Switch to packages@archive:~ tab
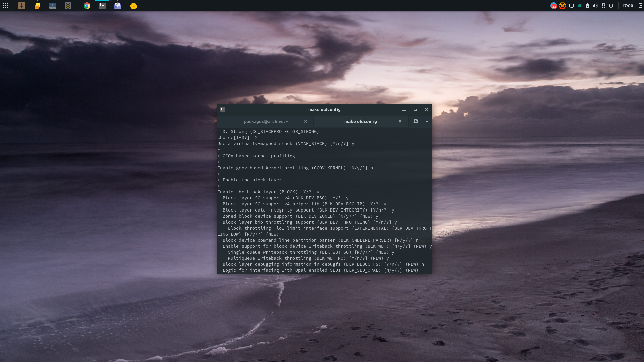The image size is (644, 362). coord(266,121)
